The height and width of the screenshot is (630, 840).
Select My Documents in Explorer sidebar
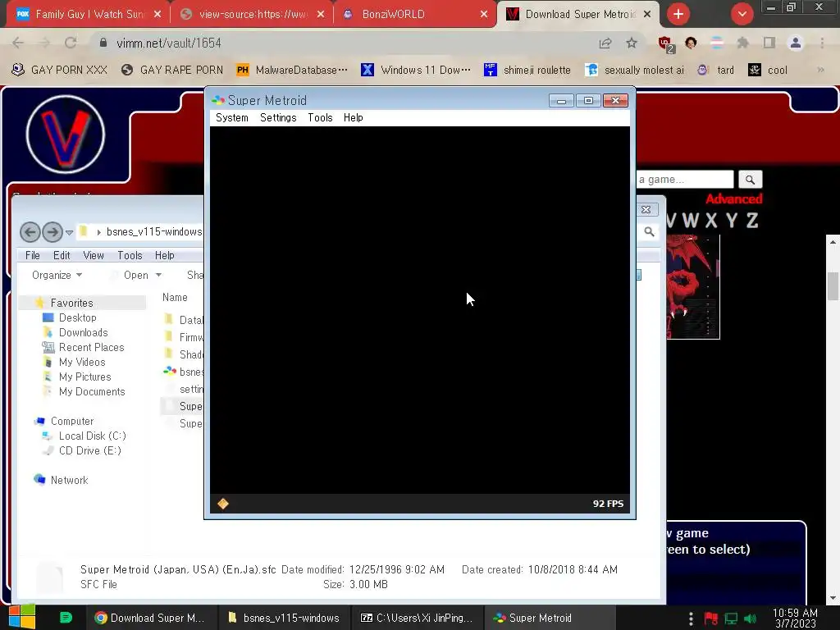[92, 392]
